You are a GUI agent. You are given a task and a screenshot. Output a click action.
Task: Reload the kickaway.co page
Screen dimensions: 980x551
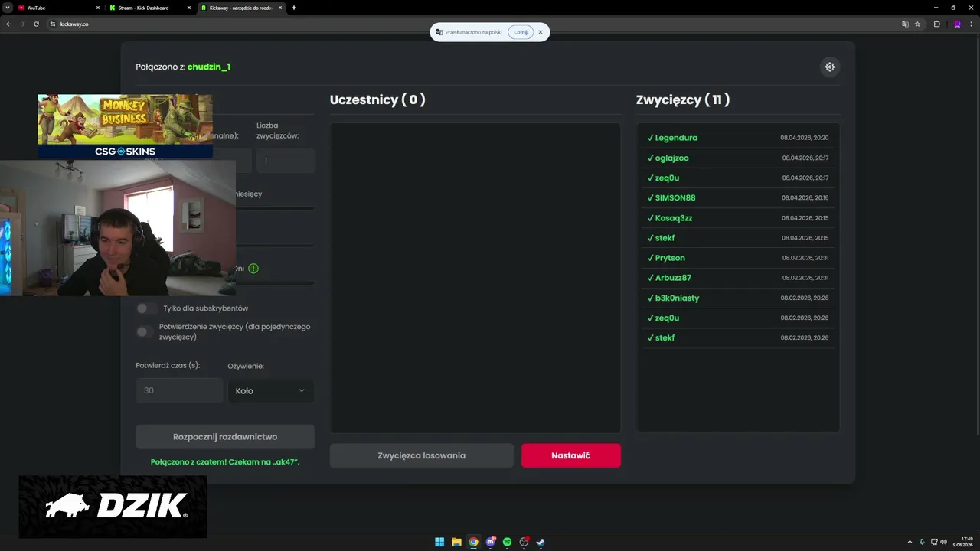pyautogui.click(x=36, y=24)
